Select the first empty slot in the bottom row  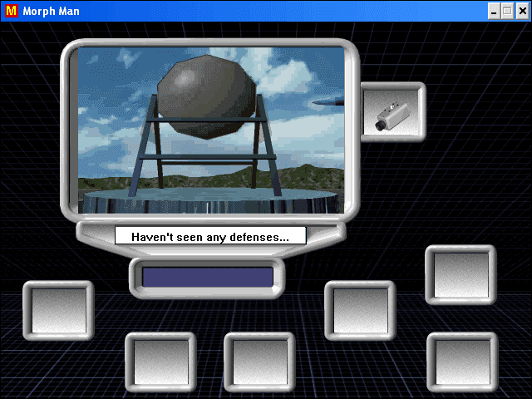point(160,362)
